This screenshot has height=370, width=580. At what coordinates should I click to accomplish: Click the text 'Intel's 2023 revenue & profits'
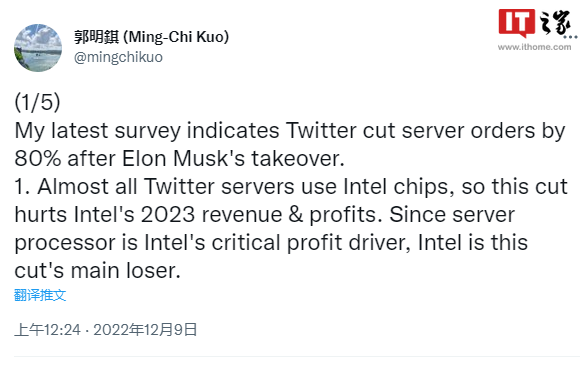click(228, 215)
